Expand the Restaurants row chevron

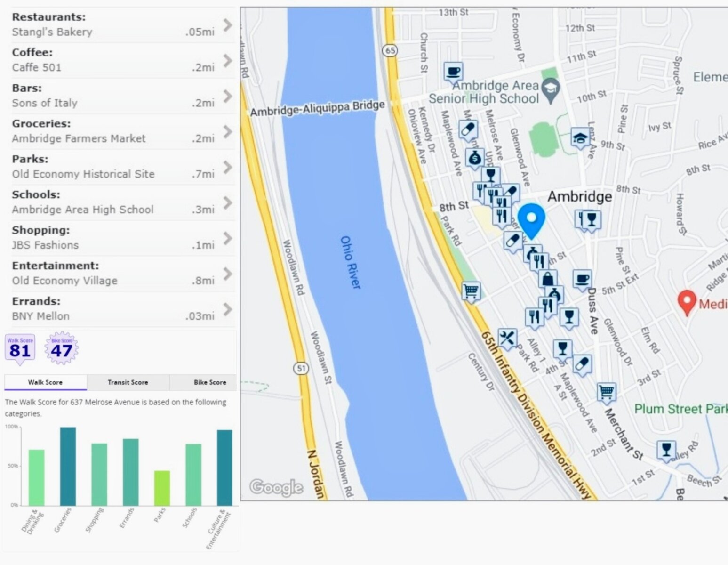point(228,25)
